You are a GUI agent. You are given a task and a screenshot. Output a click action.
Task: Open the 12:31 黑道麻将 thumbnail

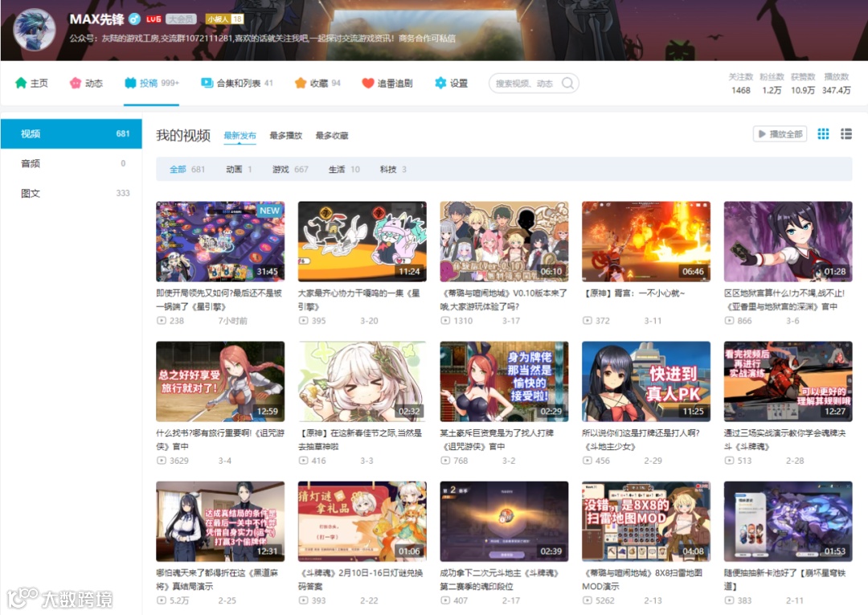click(x=220, y=522)
